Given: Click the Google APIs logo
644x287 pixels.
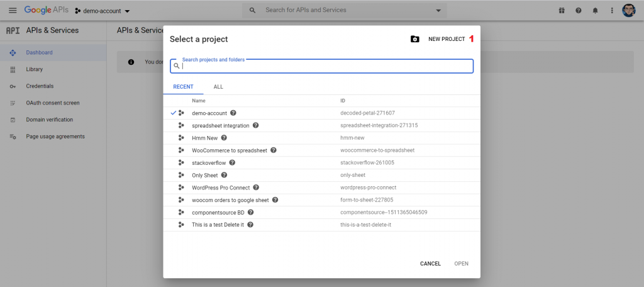Looking at the screenshot, I should click(x=47, y=10).
